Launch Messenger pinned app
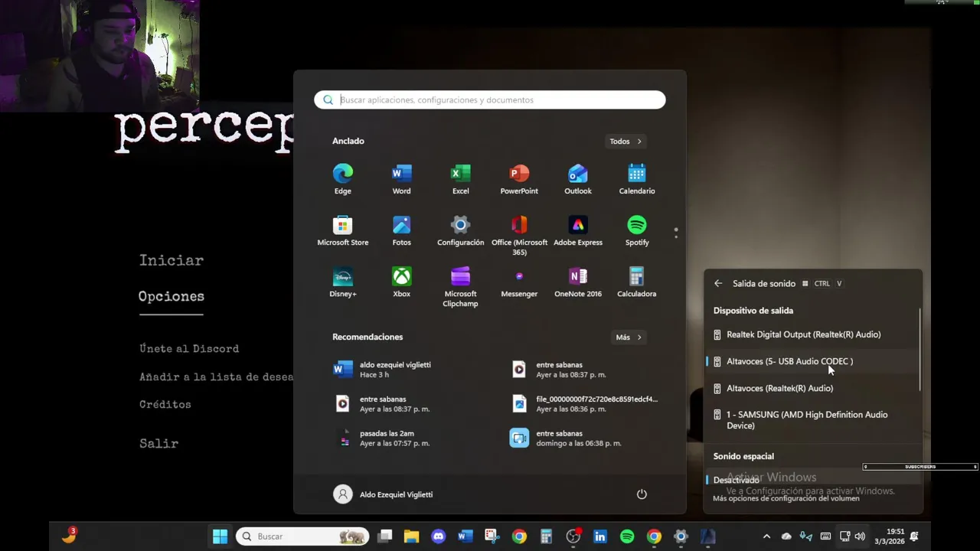Image resolution: width=980 pixels, height=551 pixels. [x=519, y=282]
